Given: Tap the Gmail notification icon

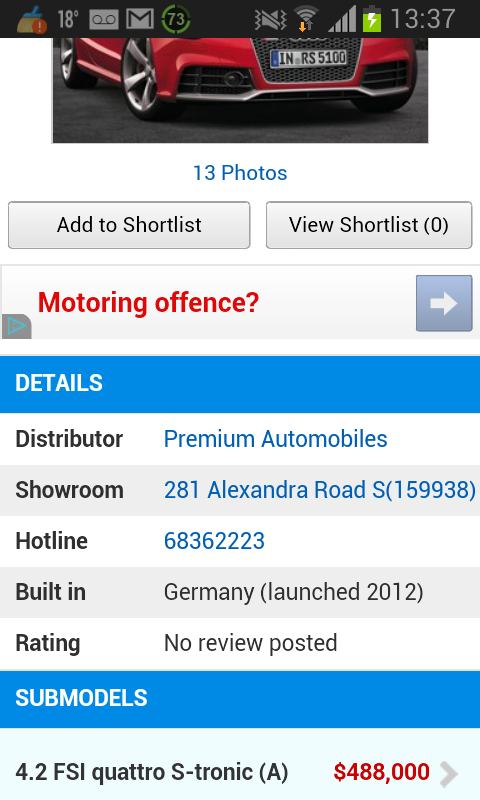Looking at the screenshot, I should [140, 19].
